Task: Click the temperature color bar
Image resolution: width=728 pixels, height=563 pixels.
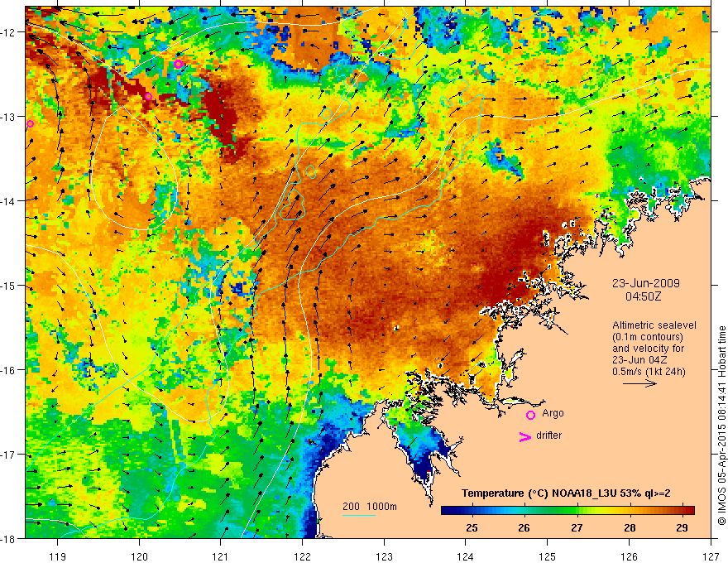Action: point(568,510)
